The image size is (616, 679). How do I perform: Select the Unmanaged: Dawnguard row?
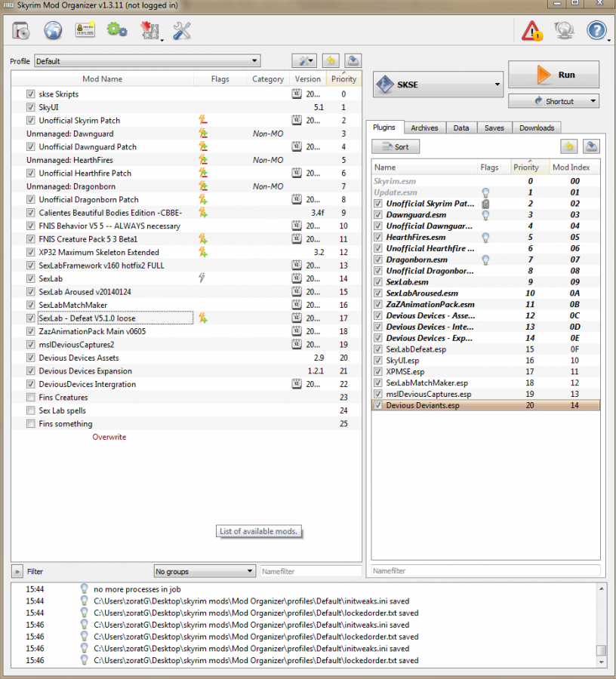point(186,134)
